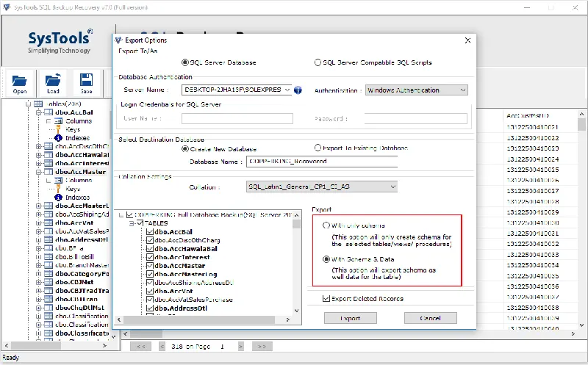Click the Password input field
Screen dimensions: 588x365
[415, 119]
